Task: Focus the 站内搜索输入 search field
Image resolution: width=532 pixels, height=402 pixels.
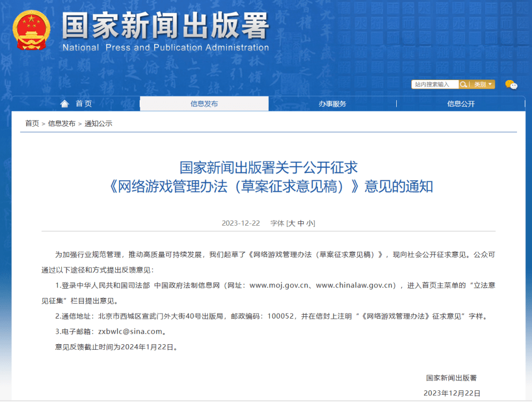Action: tap(435, 85)
